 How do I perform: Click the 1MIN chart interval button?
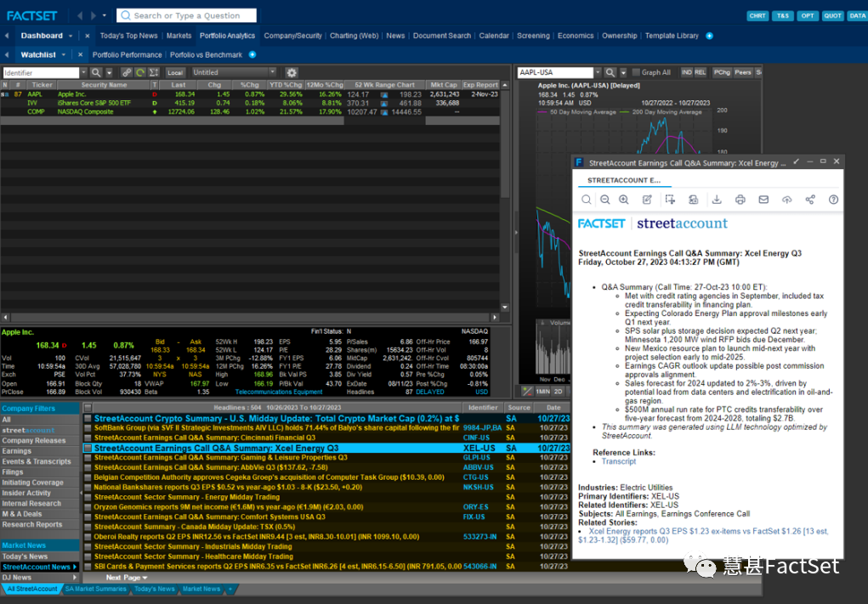tap(543, 391)
